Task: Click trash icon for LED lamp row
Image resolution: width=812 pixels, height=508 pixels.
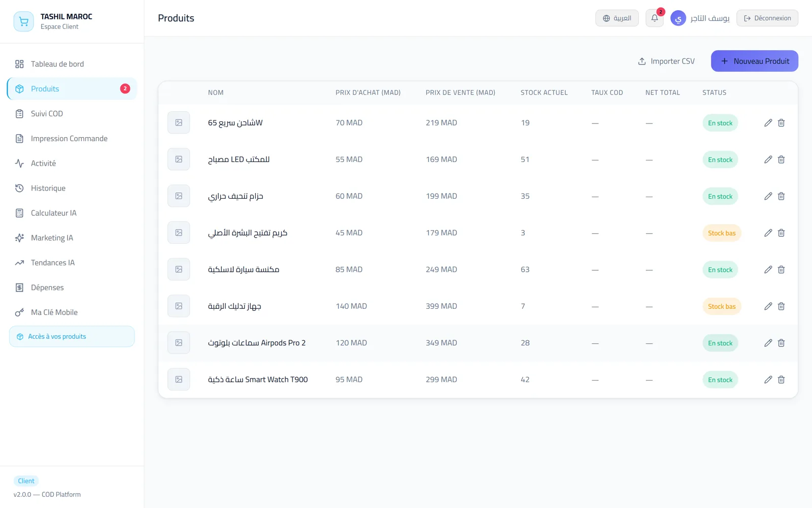Action: click(781, 160)
